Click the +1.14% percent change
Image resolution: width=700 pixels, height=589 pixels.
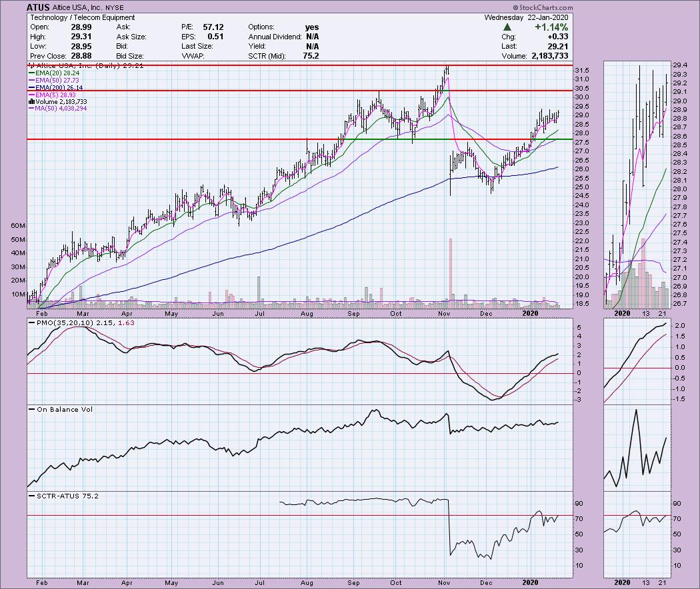[x=551, y=27]
